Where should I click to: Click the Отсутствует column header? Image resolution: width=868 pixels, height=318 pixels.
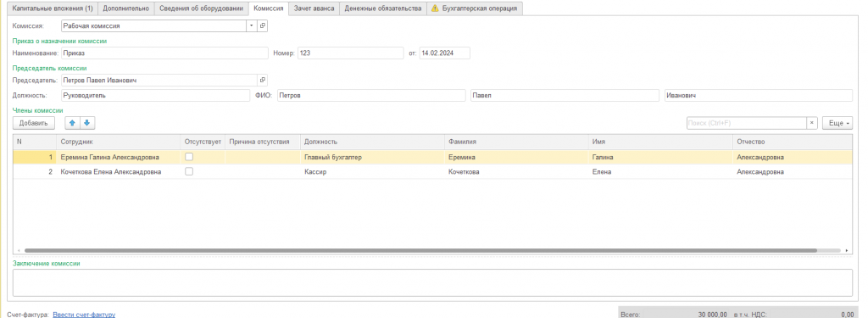point(203,142)
